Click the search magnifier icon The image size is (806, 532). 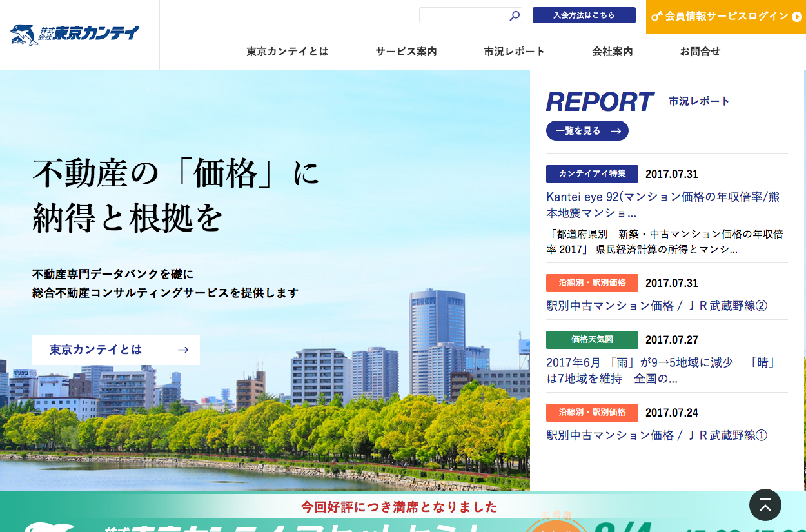coord(515,16)
